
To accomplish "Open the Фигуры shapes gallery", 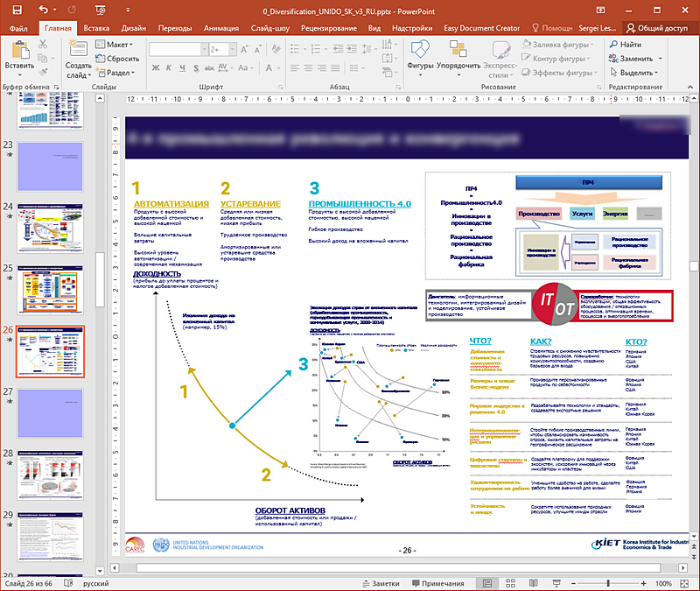I will click(420, 58).
